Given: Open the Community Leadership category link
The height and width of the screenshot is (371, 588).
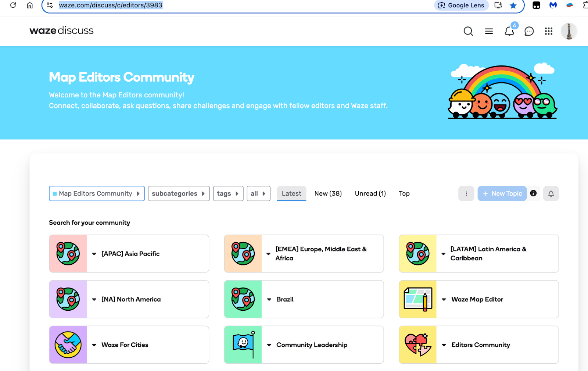Looking at the screenshot, I should [x=312, y=345].
